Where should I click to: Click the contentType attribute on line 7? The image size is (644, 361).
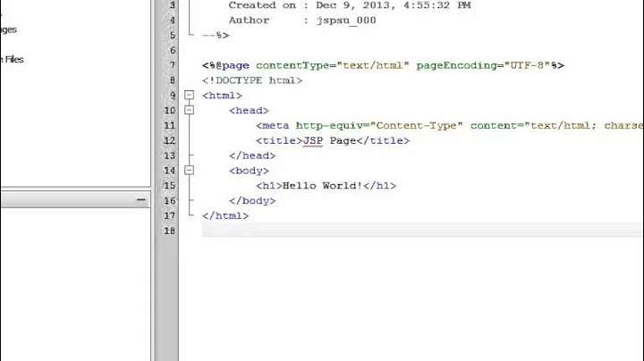point(333,65)
